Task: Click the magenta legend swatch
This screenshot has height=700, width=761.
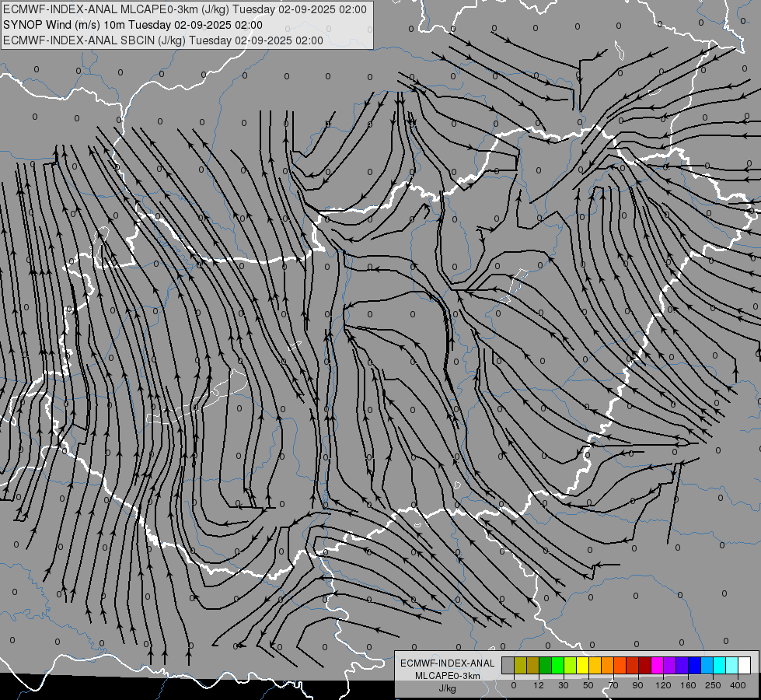Action: click(x=657, y=665)
